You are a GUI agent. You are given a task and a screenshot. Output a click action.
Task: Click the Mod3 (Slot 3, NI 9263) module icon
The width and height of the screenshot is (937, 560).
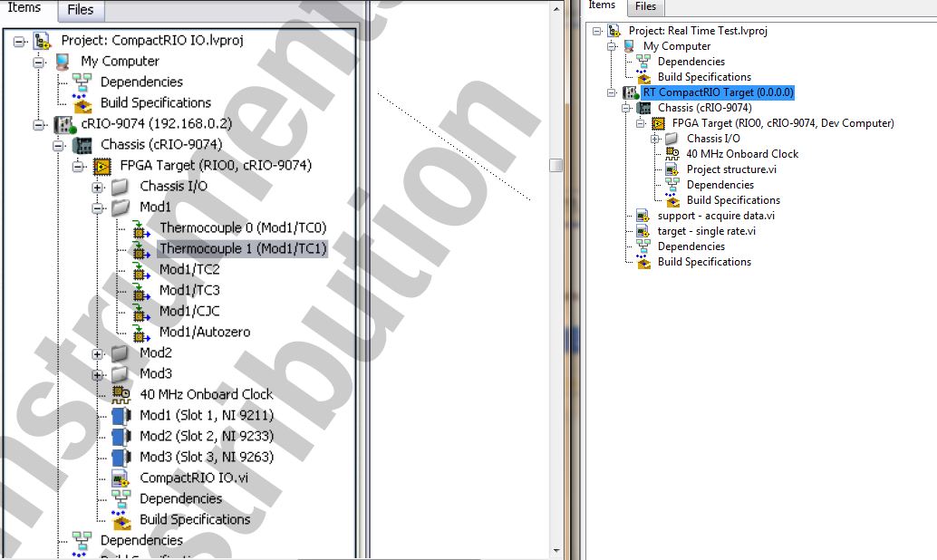121,458
